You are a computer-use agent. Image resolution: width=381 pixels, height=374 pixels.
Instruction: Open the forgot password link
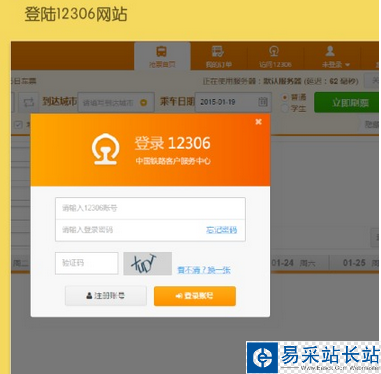tap(222, 230)
